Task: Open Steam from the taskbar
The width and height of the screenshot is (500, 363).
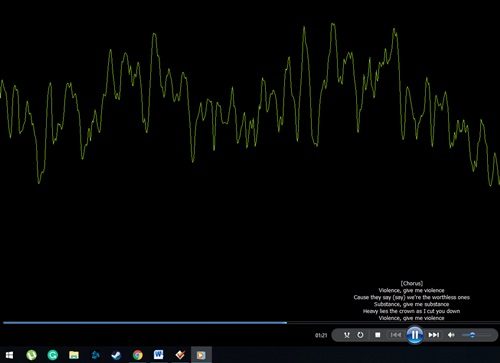Action: tap(116, 355)
